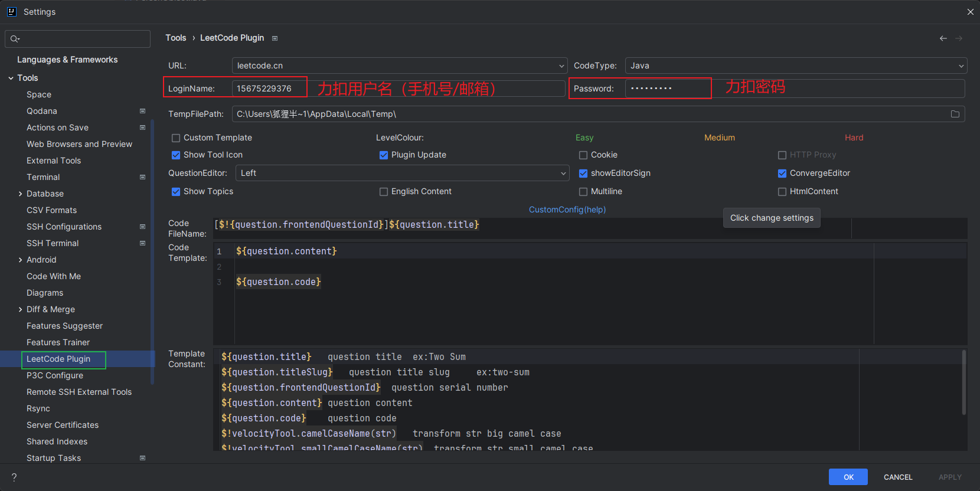Click the IntelliJ Settings window icon
980x491 pixels.
(x=11, y=11)
